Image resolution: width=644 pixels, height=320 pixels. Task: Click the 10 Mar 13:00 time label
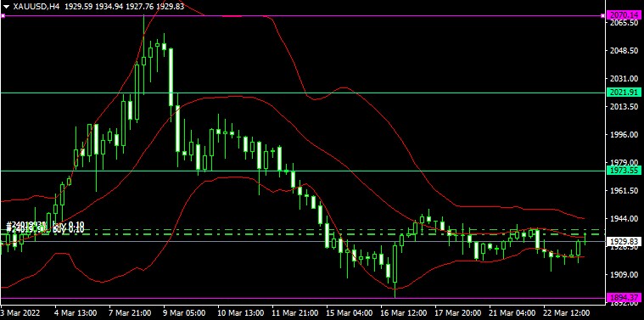(x=240, y=312)
